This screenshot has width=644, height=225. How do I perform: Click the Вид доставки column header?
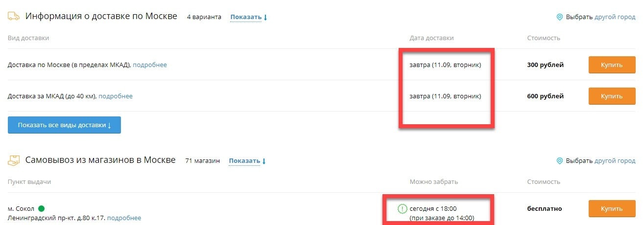[28, 38]
